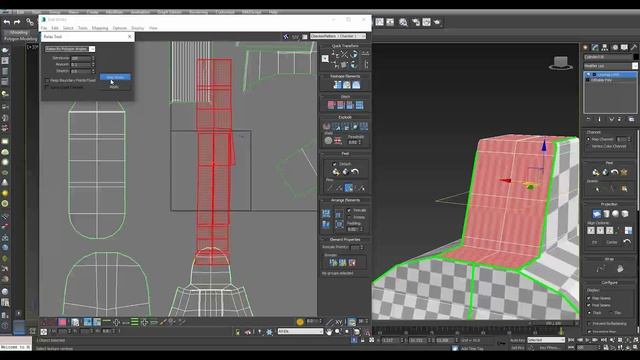Open CheckerPattern texture dropdown in Edit UVWs

tap(338, 36)
